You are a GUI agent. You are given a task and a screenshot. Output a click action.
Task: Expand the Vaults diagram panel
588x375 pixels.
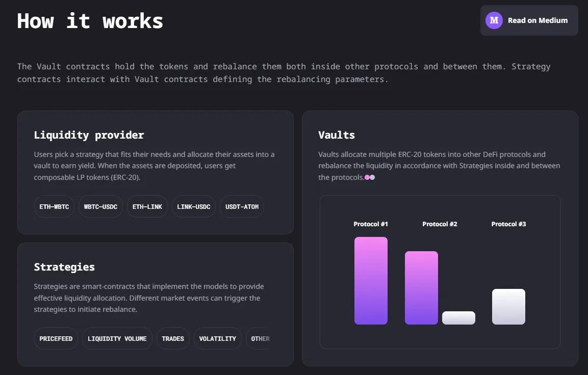[x=440, y=272]
